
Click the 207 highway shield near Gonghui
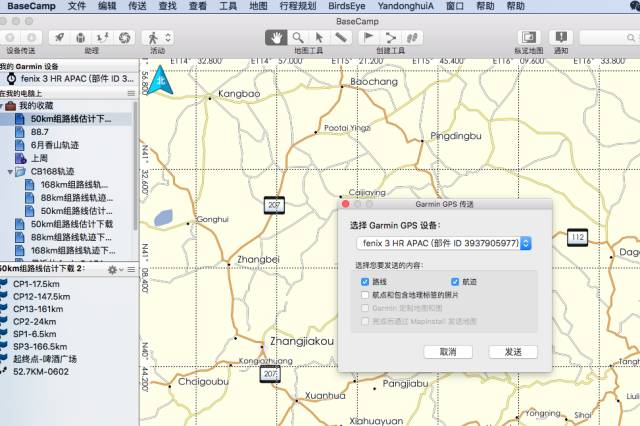pos(274,205)
